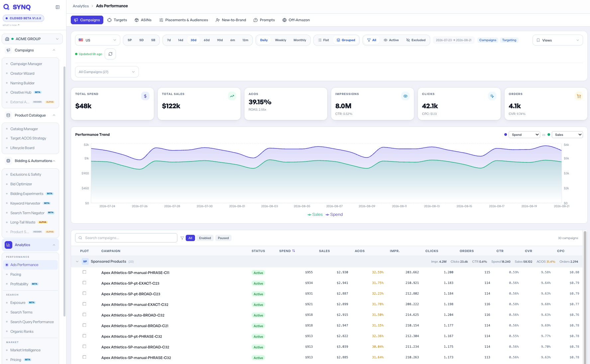Click the Prompts chat icon
This screenshot has height=364, width=590.
(255, 20)
